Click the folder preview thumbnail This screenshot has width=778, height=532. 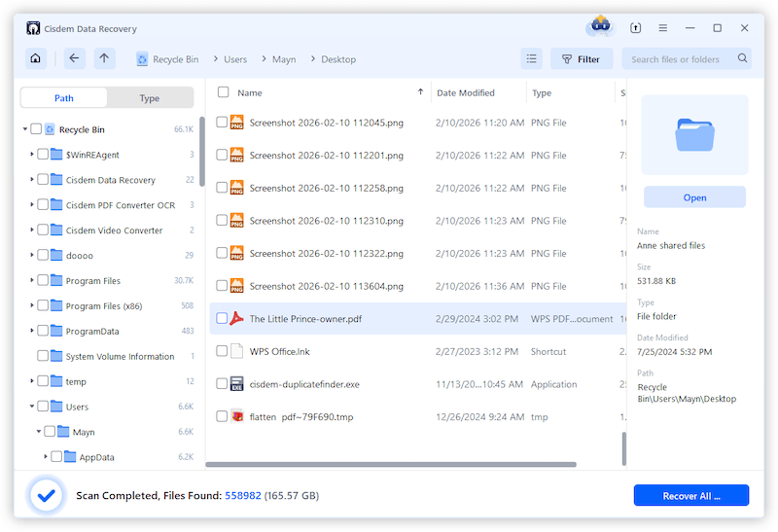click(x=694, y=134)
